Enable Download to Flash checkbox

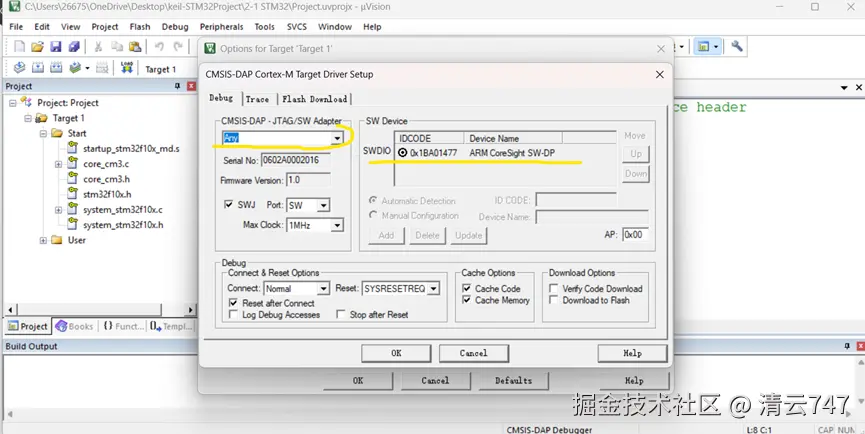click(553, 300)
